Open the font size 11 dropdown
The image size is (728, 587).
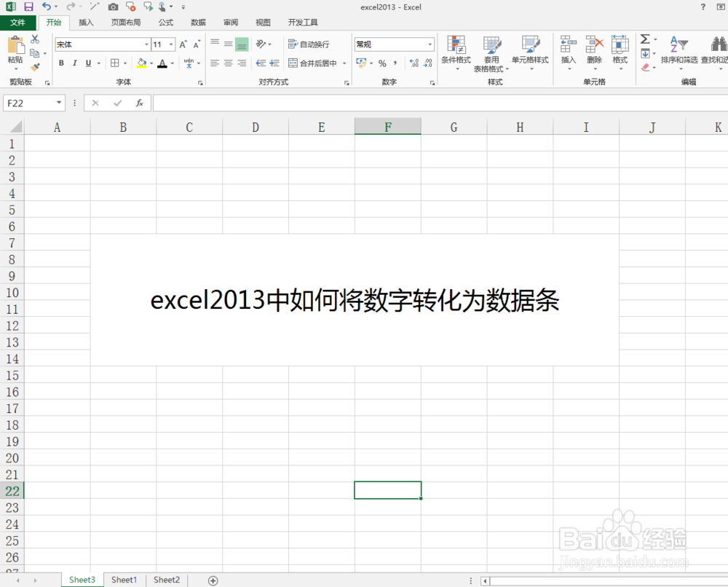pyautogui.click(x=171, y=44)
